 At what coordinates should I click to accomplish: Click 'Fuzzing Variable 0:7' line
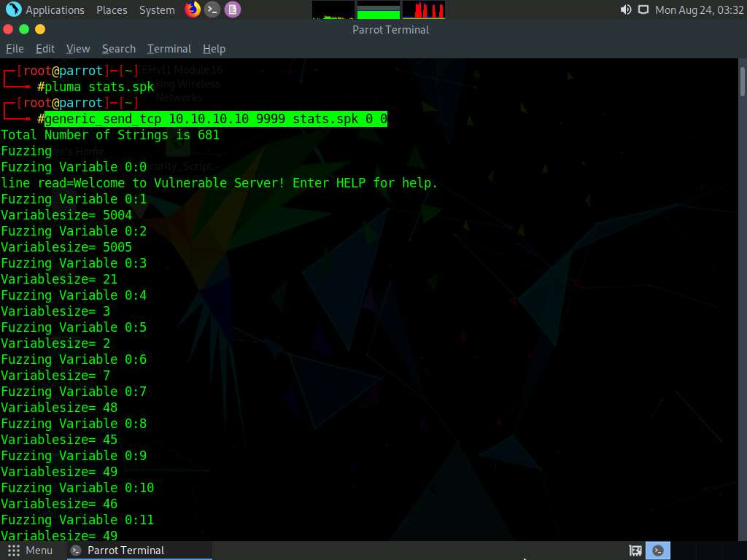pyautogui.click(x=74, y=392)
